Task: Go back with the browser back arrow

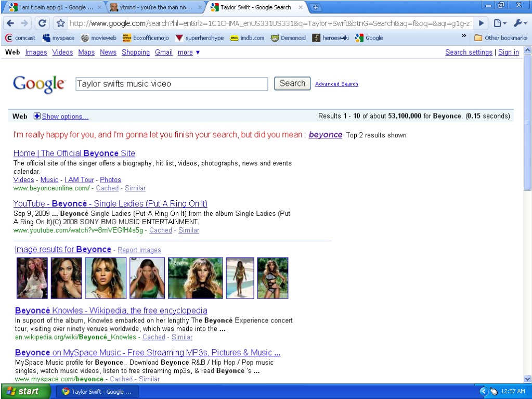Action: coord(10,23)
